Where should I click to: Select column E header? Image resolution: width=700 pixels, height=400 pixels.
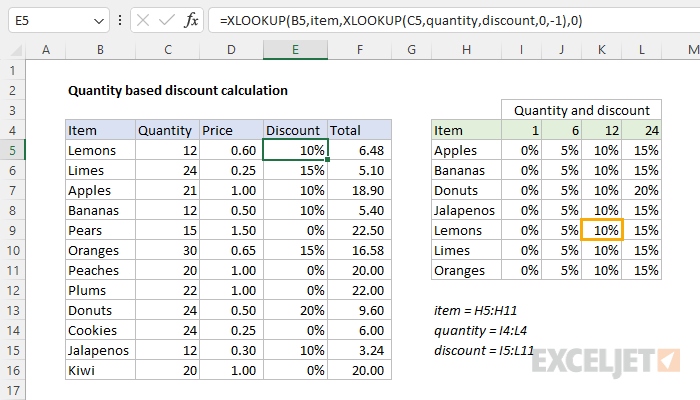pos(296,50)
